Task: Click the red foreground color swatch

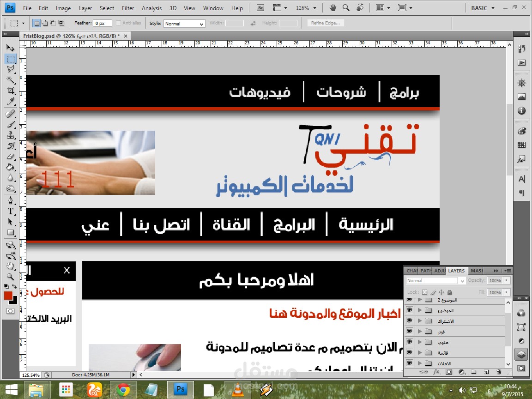Action: 8,296
